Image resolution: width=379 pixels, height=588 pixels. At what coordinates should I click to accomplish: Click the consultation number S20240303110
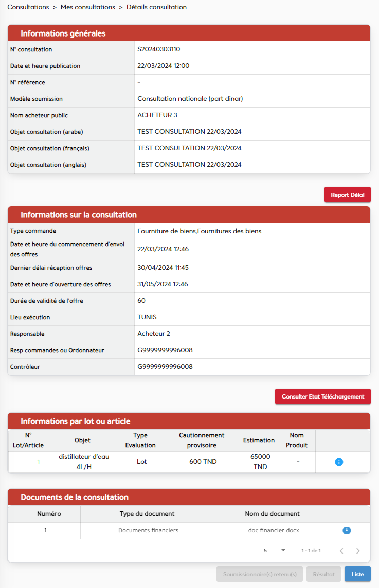[x=158, y=49]
